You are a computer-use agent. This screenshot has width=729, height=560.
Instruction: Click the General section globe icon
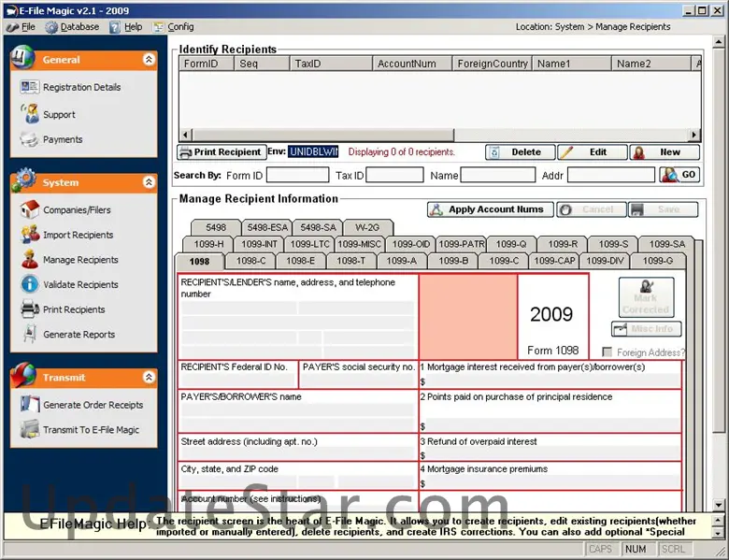(22, 58)
